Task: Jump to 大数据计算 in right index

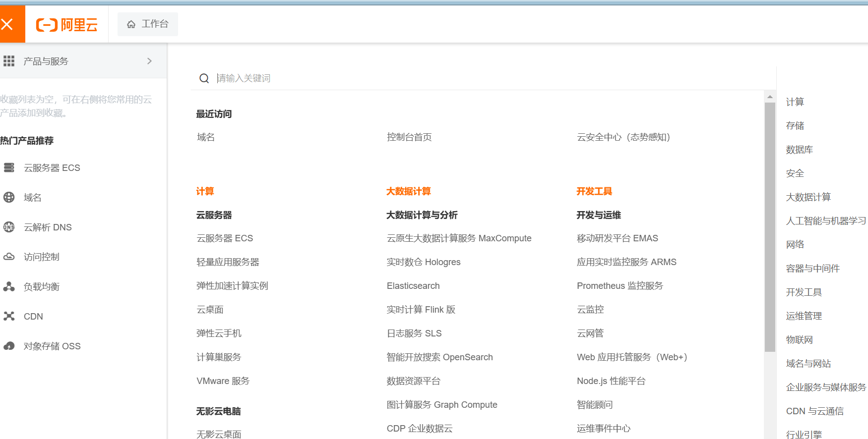Action: [x=808, y=197]
